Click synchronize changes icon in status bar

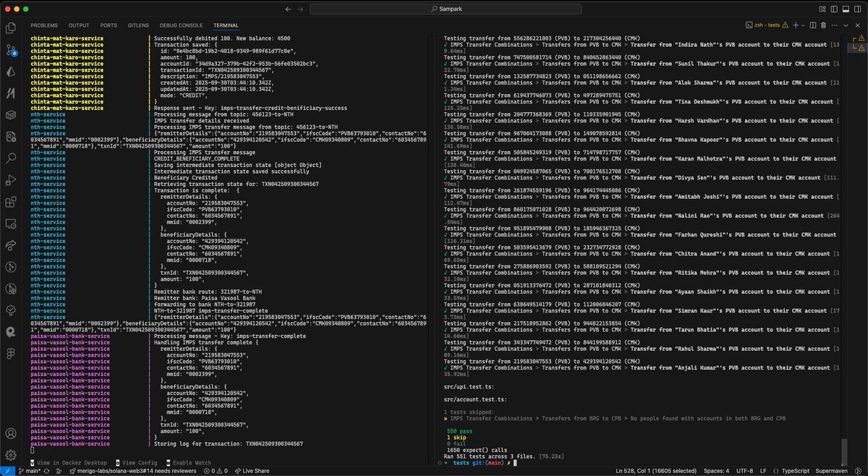tap(48, 471)
